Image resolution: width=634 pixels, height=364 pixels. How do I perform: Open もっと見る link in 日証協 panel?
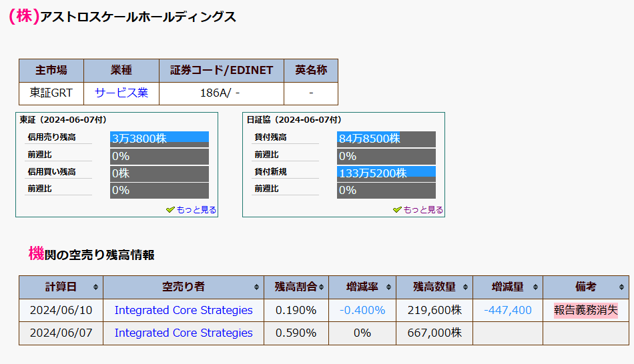(423, 210)
